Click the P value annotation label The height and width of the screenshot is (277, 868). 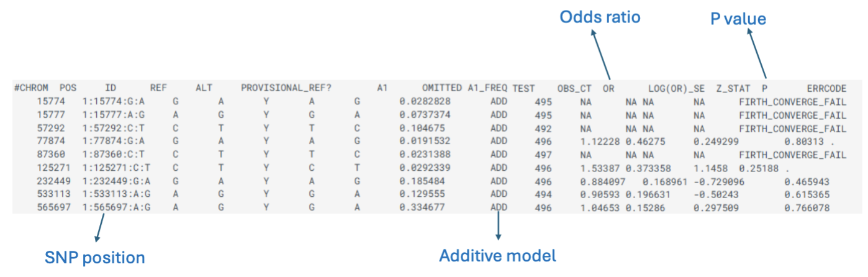pyautogui.click(x=738, y=19)
